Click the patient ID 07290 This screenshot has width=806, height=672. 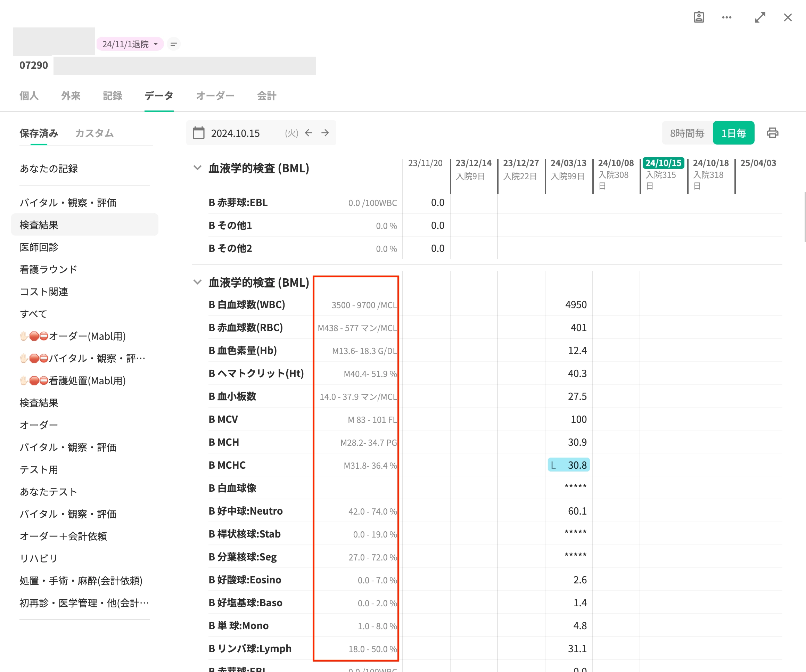point(34,65)
